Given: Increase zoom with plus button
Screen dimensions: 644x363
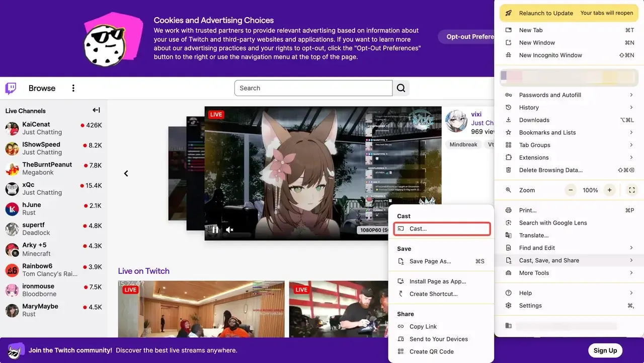Looking at the screenshot, I should pos(609,190).
